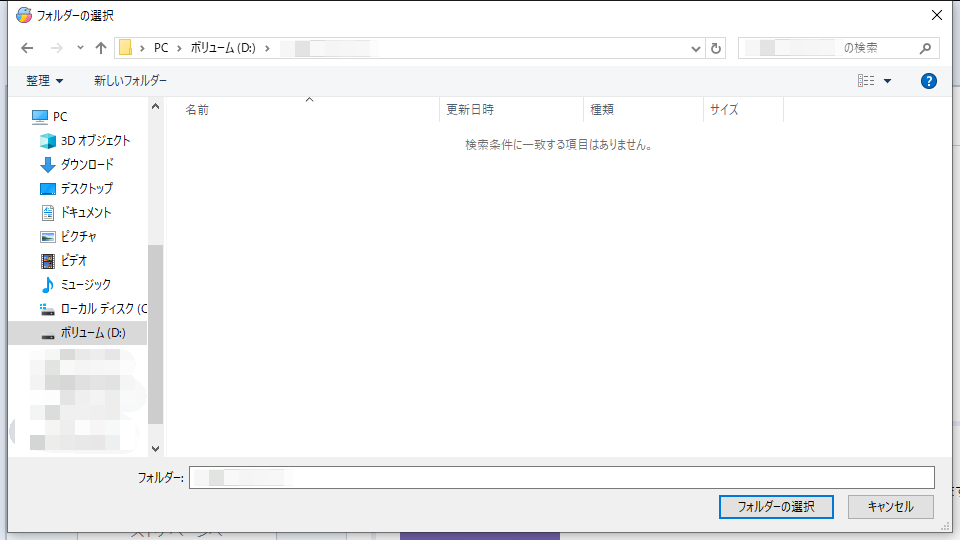Screen dimensions: 960x540
Task: Click the magnifier search icon
Action: pyautogui.click(x=926, y=48)
